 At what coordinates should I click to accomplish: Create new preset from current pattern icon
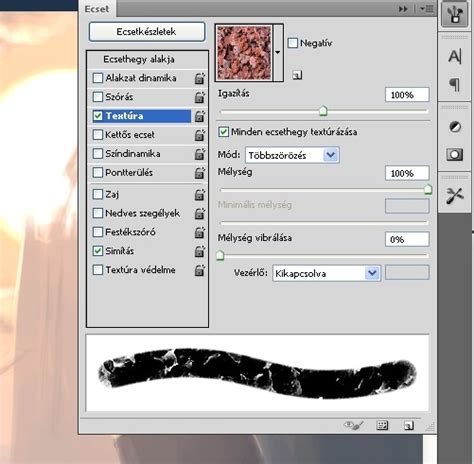pyautogui.click(x=297, y=75)
